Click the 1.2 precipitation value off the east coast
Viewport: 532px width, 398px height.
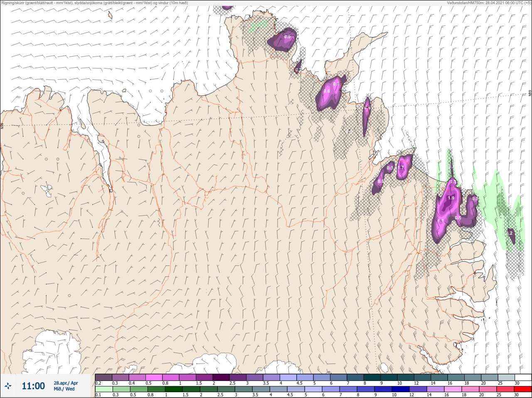point(510,233)
